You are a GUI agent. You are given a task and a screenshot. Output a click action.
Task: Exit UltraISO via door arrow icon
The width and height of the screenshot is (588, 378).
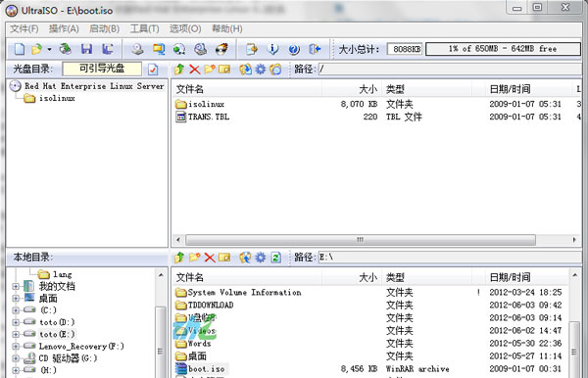(x=315, y=49)
